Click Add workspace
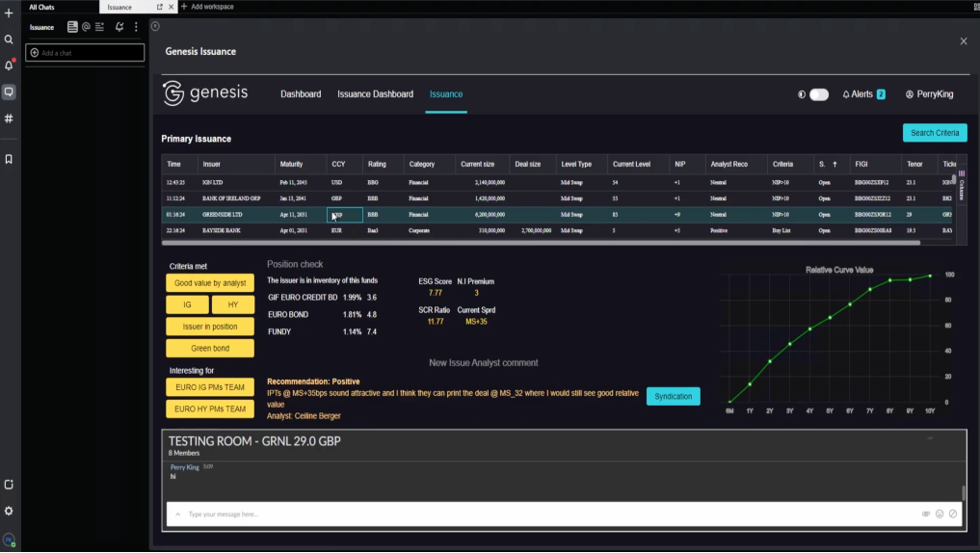This screenshot has height=553, width=980. pos(207,7)
